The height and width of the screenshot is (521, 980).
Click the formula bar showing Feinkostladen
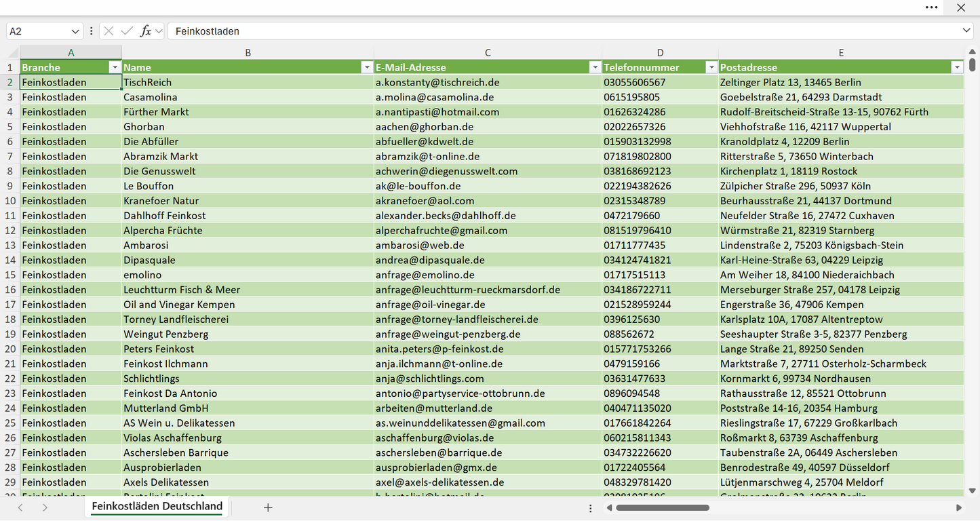[x=563, y=31]
